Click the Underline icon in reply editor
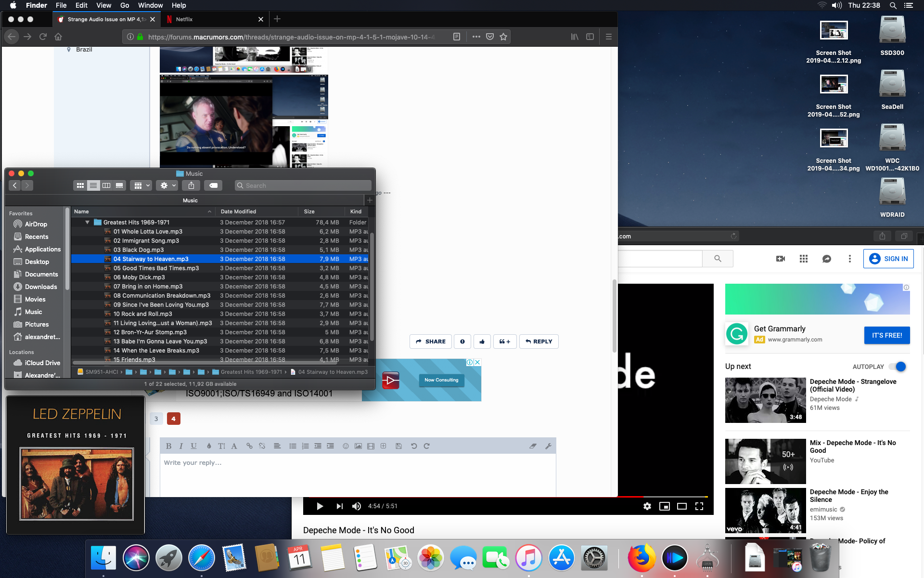 (x=193, y=446)
